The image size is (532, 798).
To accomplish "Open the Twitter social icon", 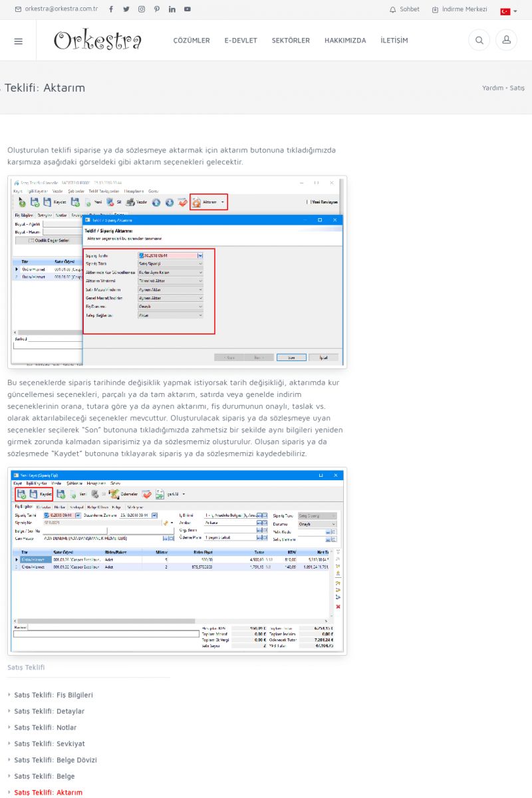I will tap(126, 9).
